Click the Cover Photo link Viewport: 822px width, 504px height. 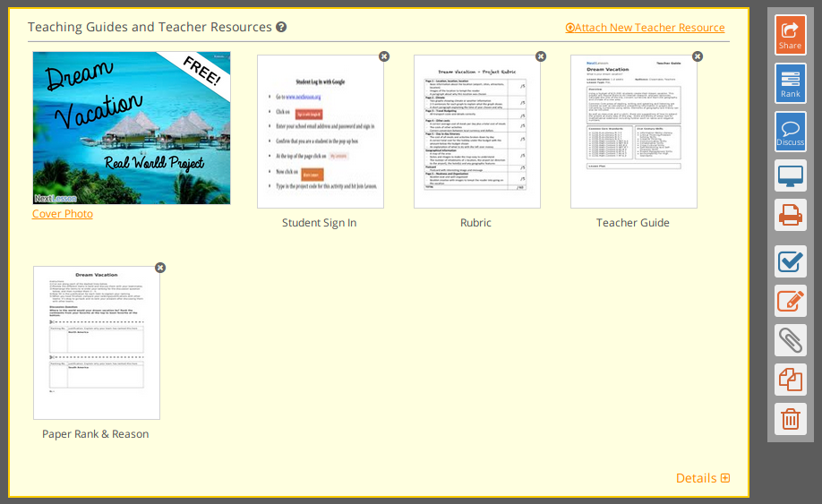pos(63,214)
